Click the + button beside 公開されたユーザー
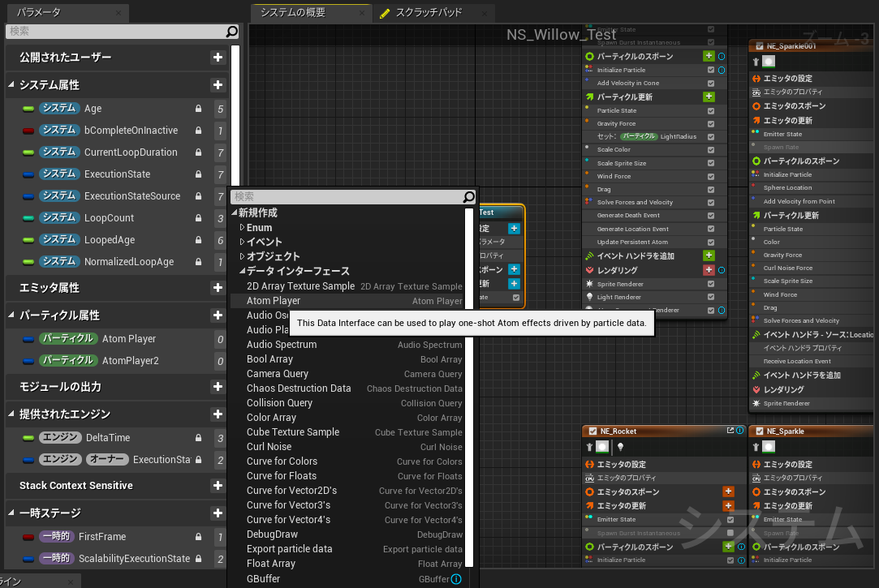 218,57
